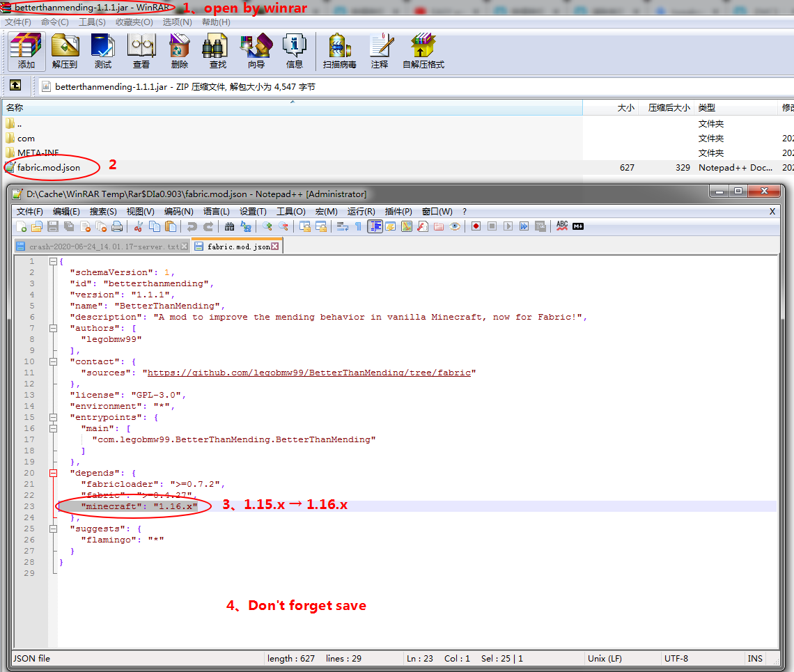
Task: Redo the edit in Notepad++
Action: (208, 226)
